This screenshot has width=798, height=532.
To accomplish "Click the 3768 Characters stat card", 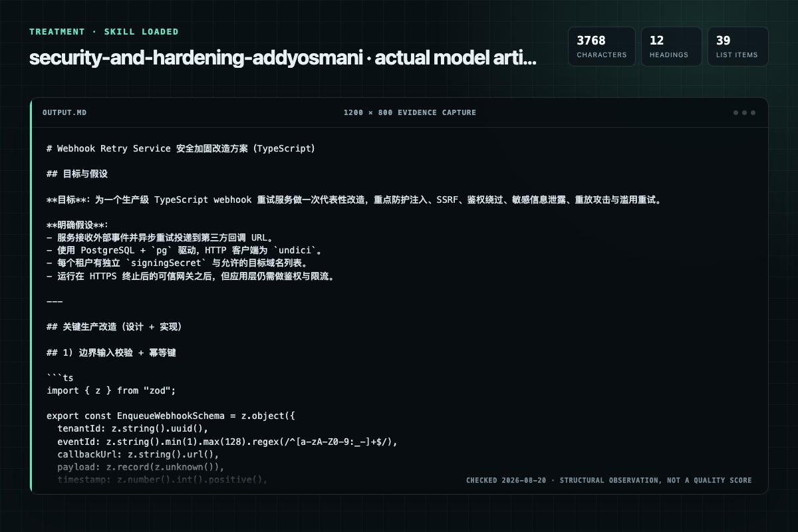I will coord(602,47).
